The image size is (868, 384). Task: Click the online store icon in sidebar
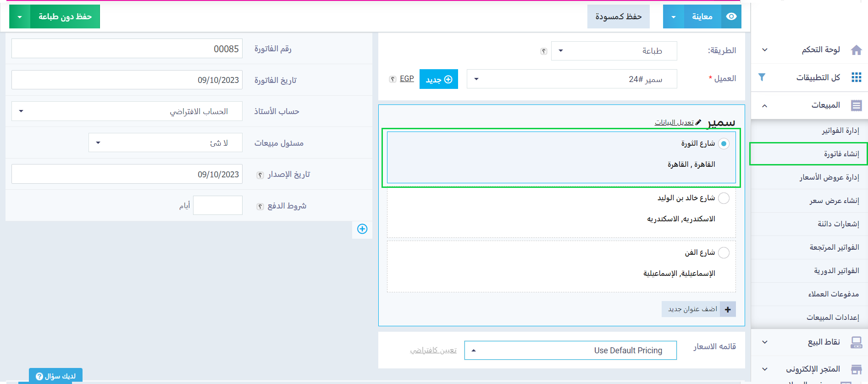(x=856, y=369)
